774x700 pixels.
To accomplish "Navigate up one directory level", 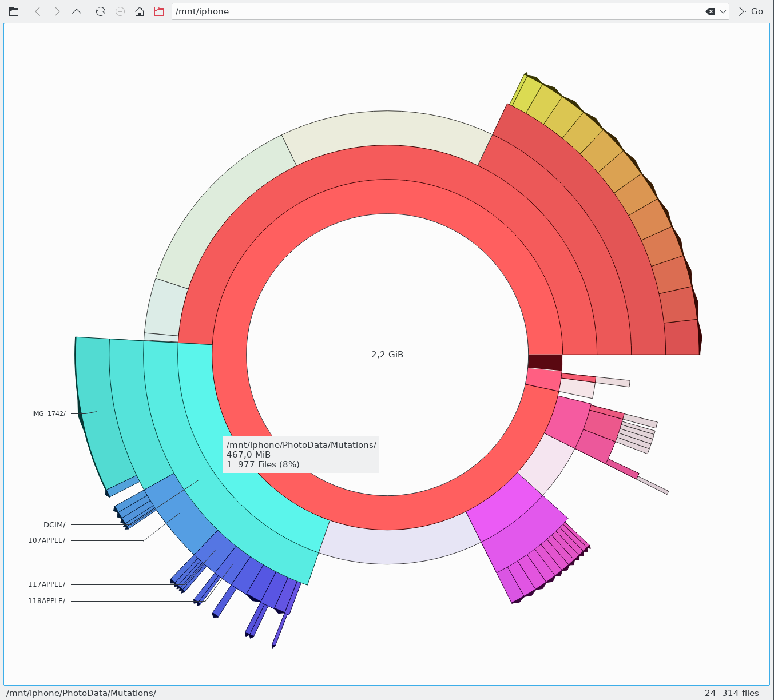I will click(77, 11).
